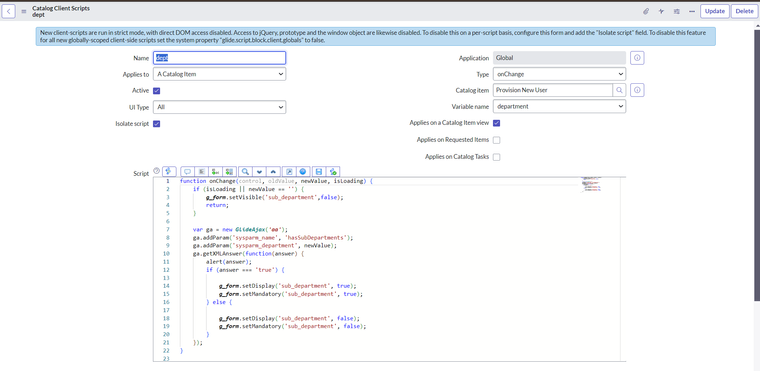This screenshot has width=760, height=371.
Task: Click the Catalog item lookup magnifier
Action: click(619, 90)
